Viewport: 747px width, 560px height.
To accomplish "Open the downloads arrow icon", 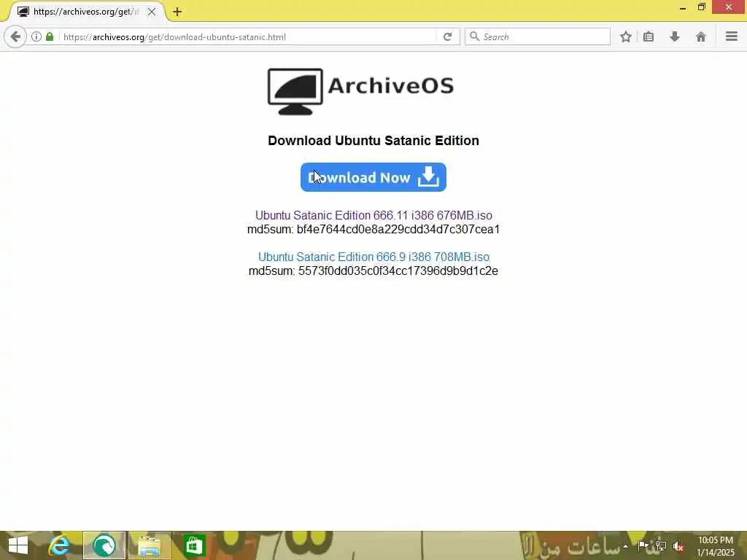I will coord(675,36).
